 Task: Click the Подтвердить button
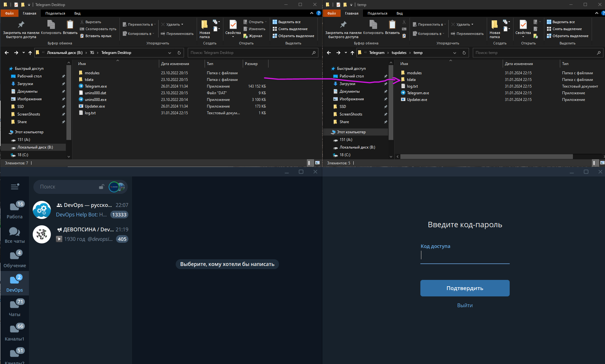click(465, 288)
